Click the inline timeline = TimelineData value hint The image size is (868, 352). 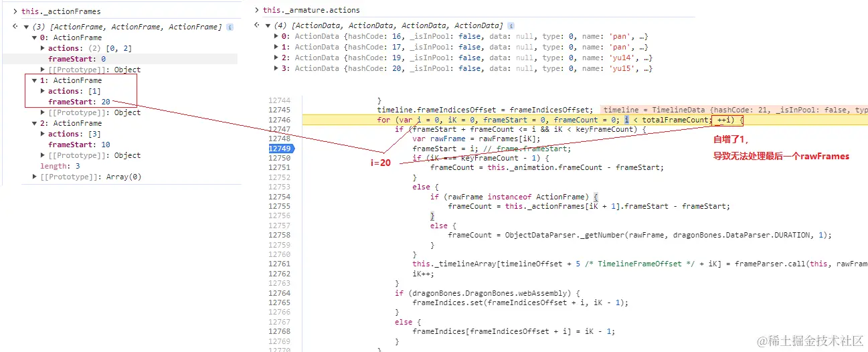tap(734, 110)
